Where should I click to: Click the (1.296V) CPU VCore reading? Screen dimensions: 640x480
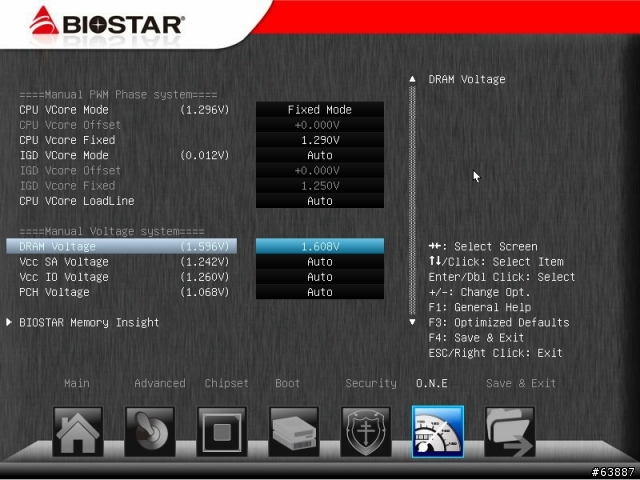click(204, 109)
